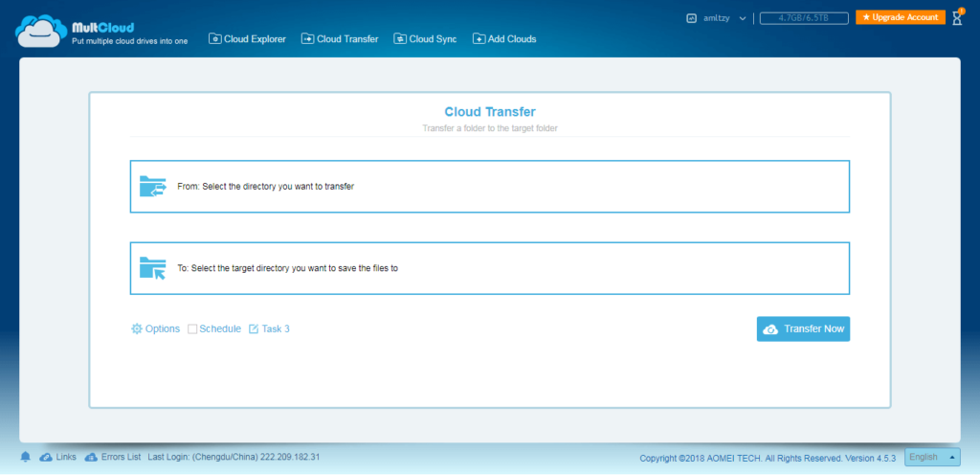Image resolution: width=980 pixels, height=475 pixels.
Task: Click the From folder transfer icon
Action: [x=152, y=186]
